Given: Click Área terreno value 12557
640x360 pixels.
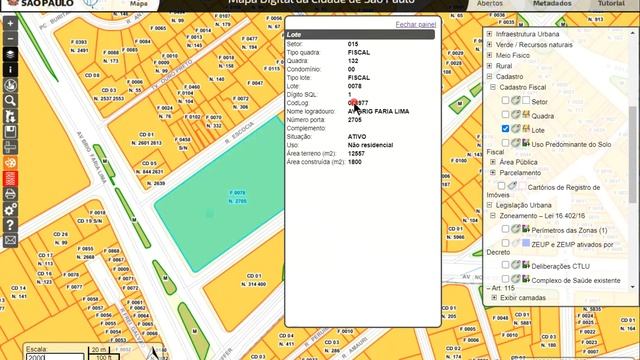Looking at the screenshot, I should click(356, 153).
